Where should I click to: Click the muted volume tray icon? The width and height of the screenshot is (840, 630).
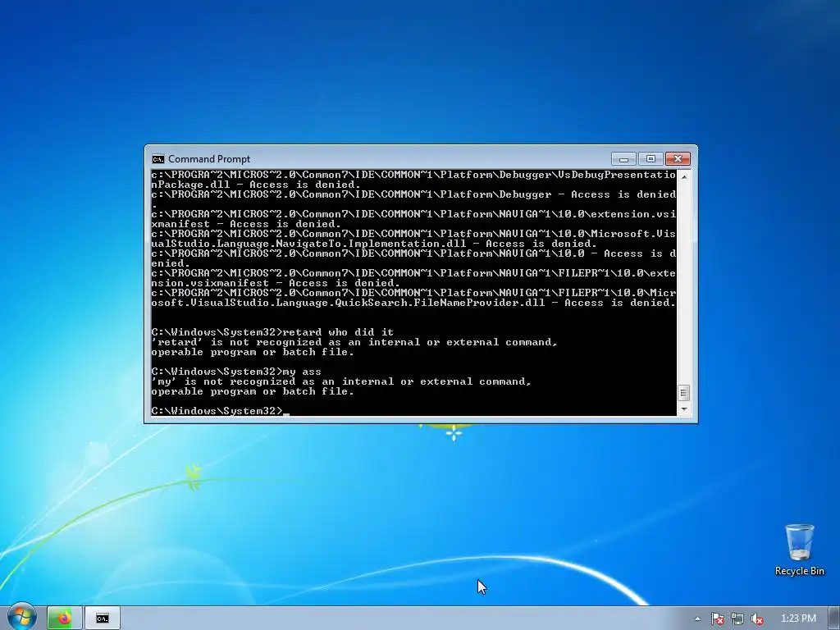click(x=757, y=619)
